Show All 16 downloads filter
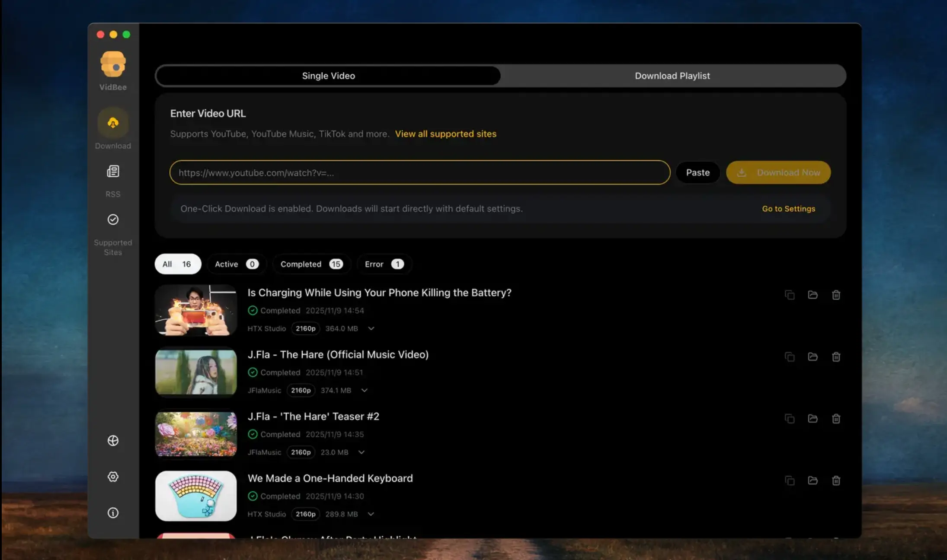Screen dimensions: 947x560 coord(178,264)
